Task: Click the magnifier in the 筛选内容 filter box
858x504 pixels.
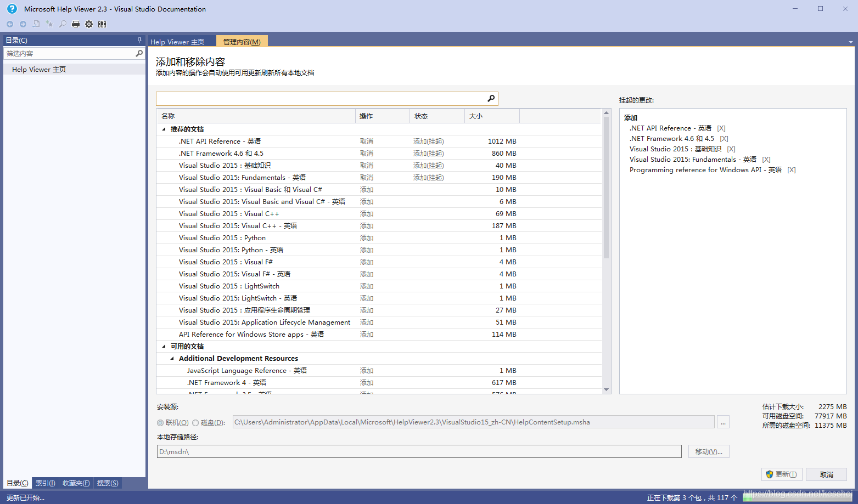Action: click(139, 53)
